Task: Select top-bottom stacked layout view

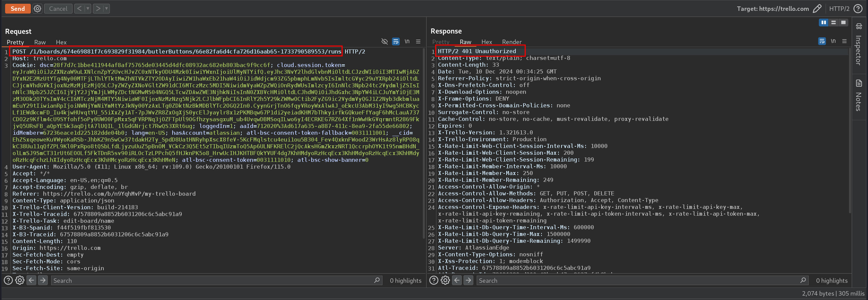Action: coord(833,22)
